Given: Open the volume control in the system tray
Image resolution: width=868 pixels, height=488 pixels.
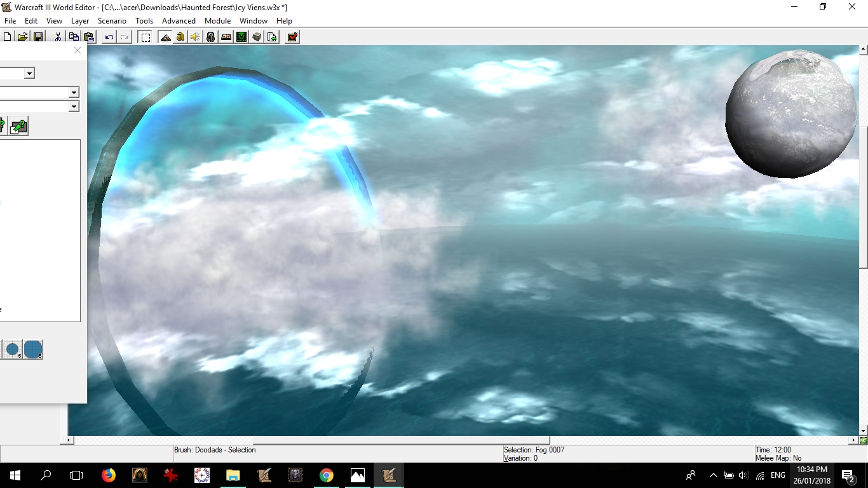Looking at the screenshot, I should coord(744,475).
